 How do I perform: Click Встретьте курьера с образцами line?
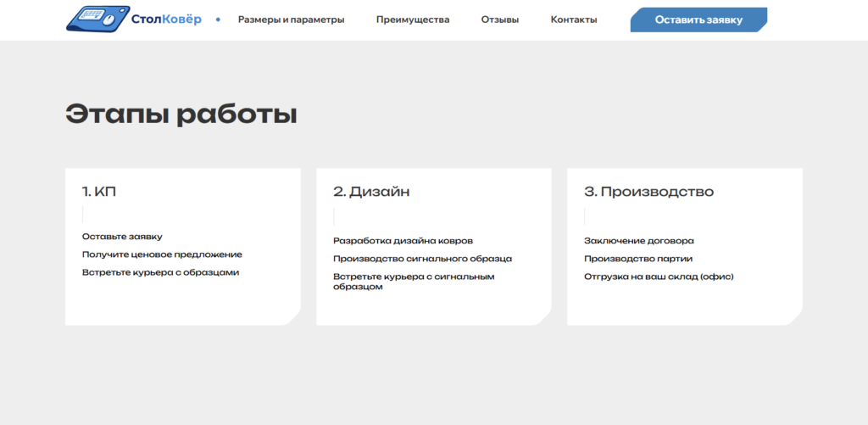coord(160,272)
